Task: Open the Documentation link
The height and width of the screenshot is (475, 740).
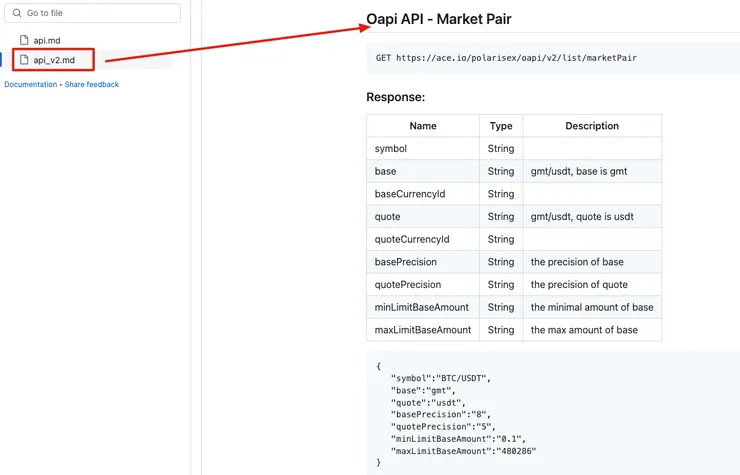Action: (x=31, y=85)
